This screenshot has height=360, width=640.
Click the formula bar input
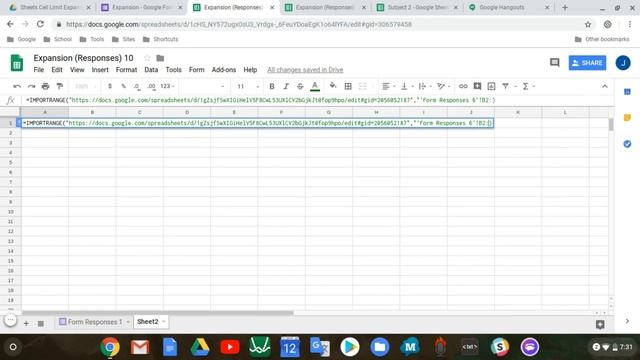(318, 100)
